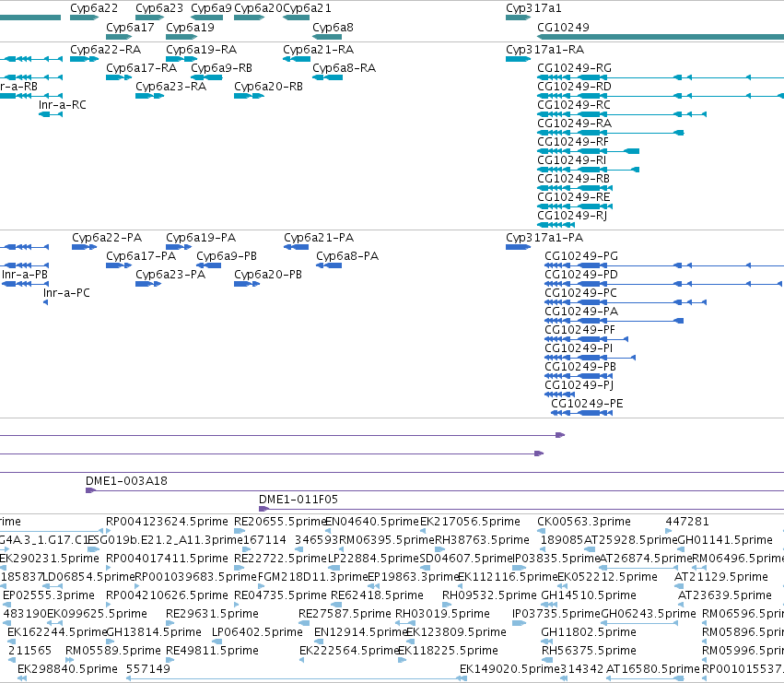
Task: Select the Cyp6a9 gene label
Action: click(x=212, y=8)
